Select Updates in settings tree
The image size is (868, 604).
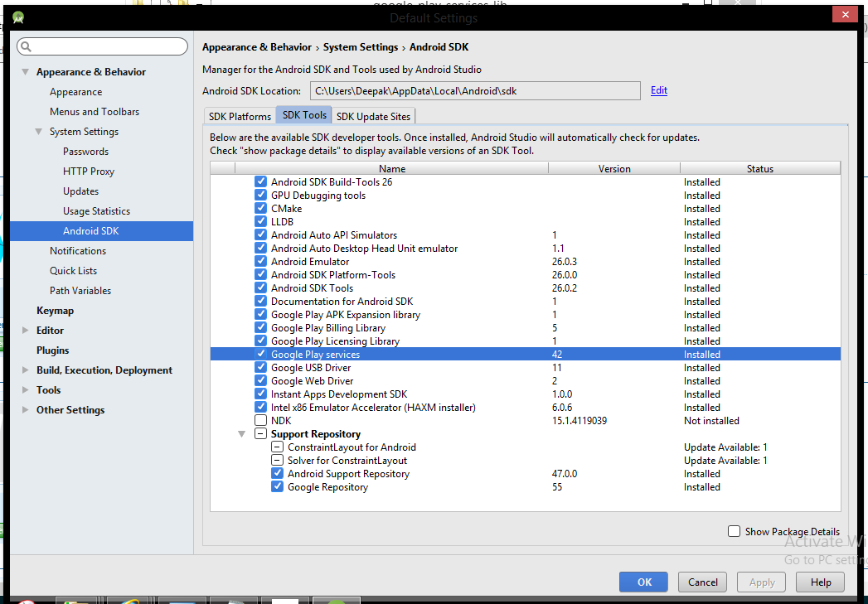[80, 191]
